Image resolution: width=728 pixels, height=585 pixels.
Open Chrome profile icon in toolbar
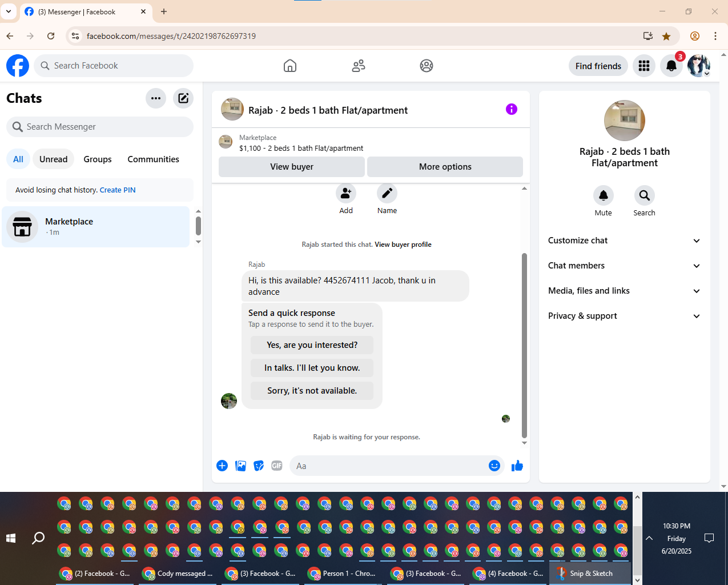coord(695,36)
